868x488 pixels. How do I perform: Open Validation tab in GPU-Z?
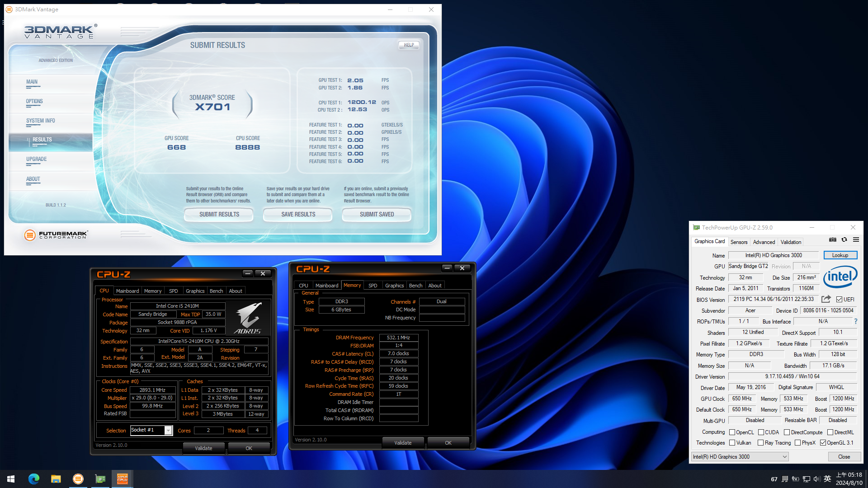791,242
